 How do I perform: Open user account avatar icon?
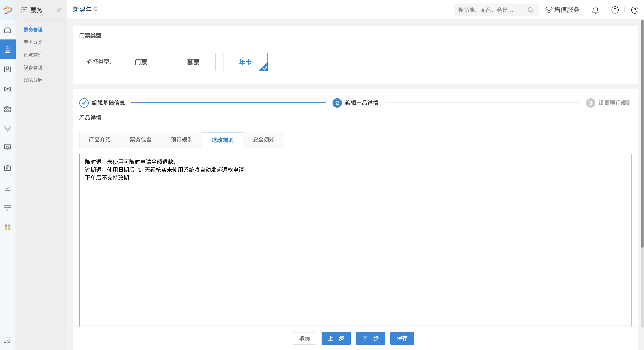point(635,10)
